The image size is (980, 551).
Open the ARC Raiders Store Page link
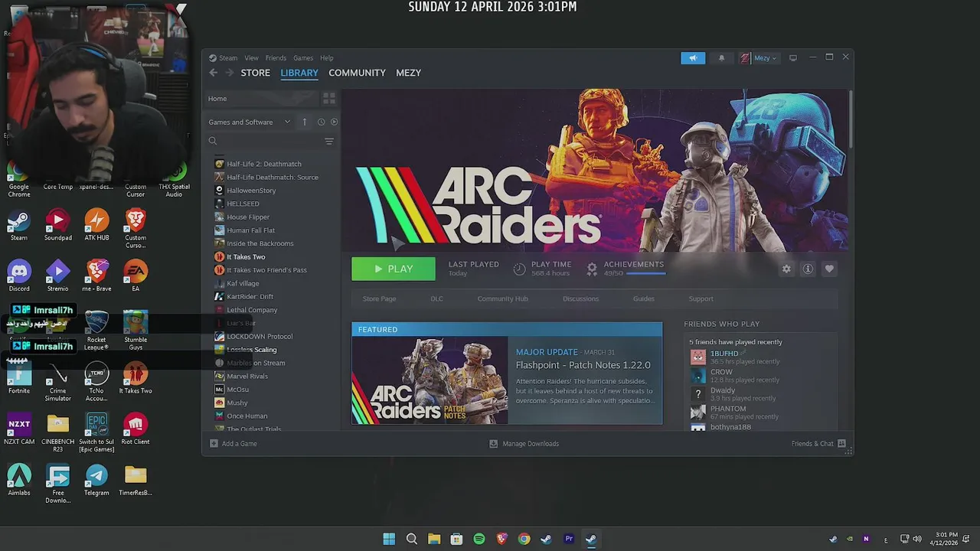(x=379, y=298)
